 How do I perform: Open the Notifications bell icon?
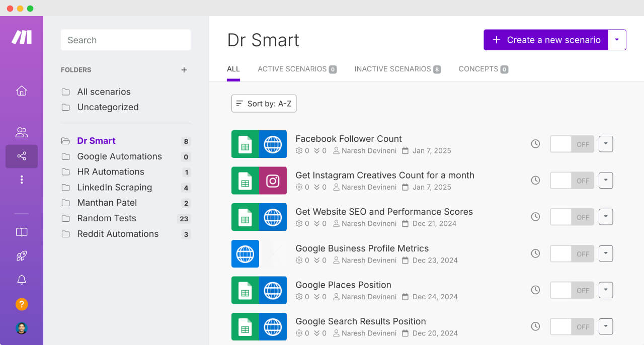(x=22, y=280)
